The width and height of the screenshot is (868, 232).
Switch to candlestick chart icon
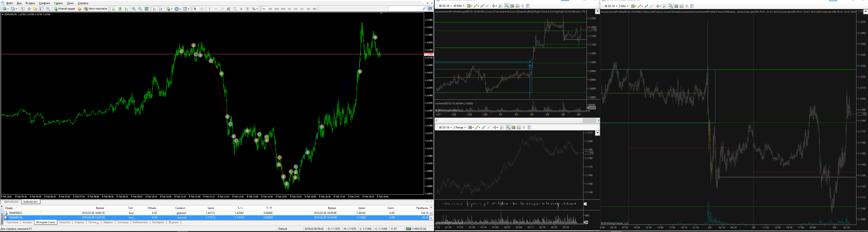click(x=120, y=9)
